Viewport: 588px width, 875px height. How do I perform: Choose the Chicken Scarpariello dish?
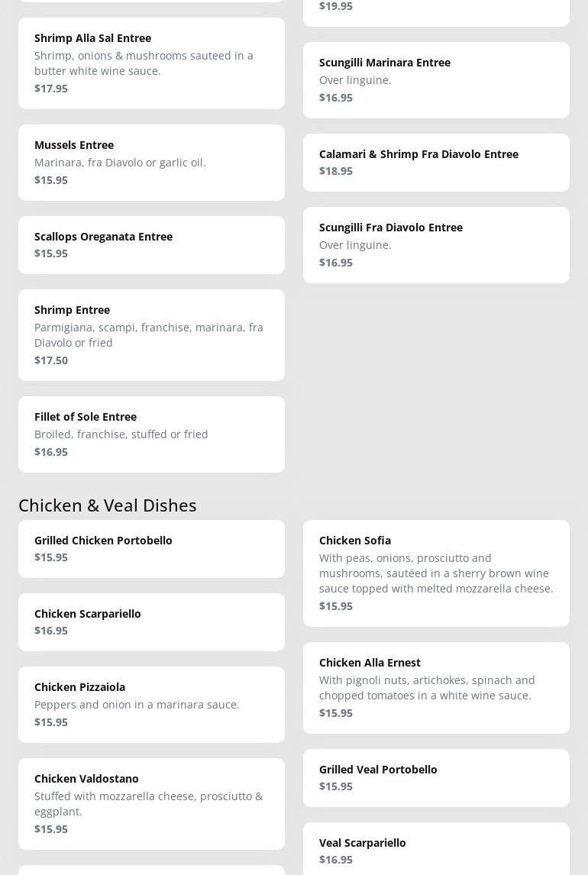pyautogui.click(x=151, y=622)
